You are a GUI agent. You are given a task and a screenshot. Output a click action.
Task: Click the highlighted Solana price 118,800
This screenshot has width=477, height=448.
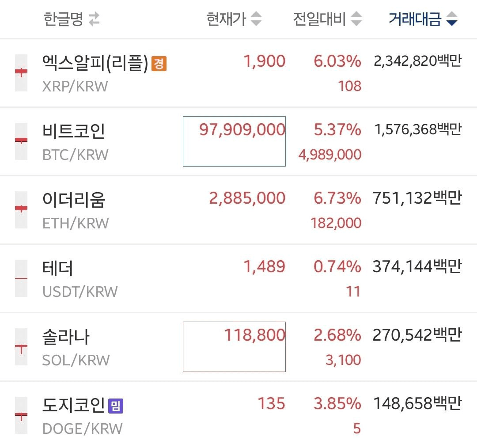(254, 335)
